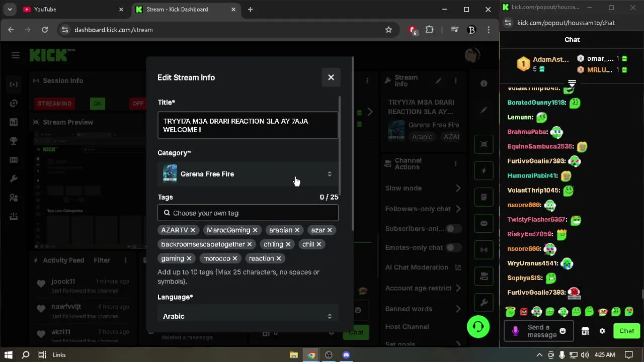Screen dimensions: 644x362
Task: Open a new browser tab
Action: [251, 10]
